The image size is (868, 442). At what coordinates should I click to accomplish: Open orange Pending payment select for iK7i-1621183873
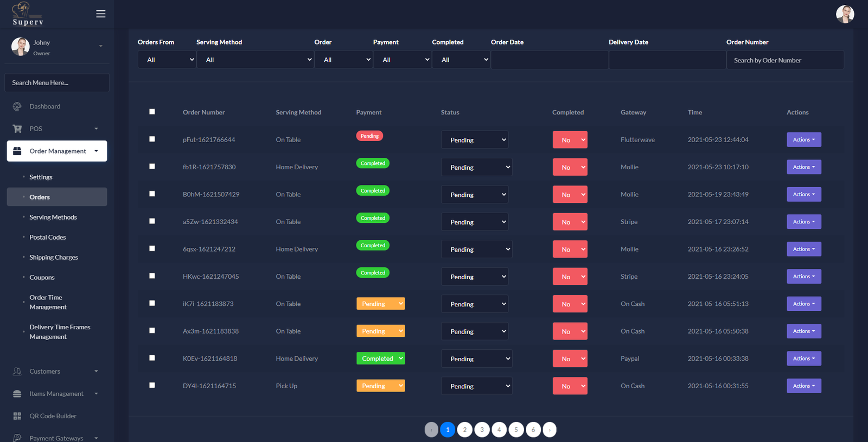tap(380, 304)
